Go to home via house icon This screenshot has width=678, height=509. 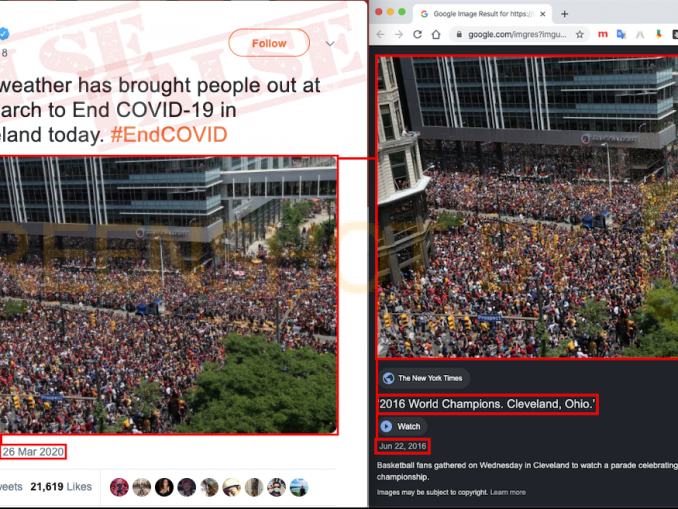(436, 35)
